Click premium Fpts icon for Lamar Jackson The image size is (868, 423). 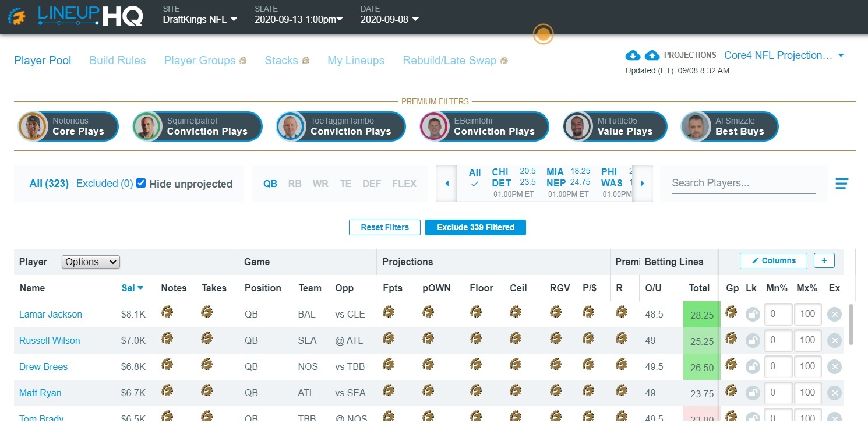[x=389, y=313]
